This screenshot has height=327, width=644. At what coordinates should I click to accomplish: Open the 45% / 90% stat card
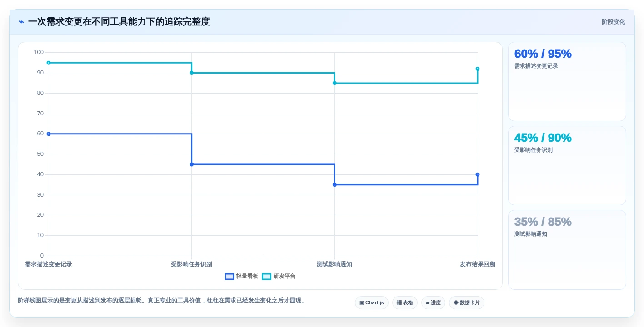click(x=567, y=166)
